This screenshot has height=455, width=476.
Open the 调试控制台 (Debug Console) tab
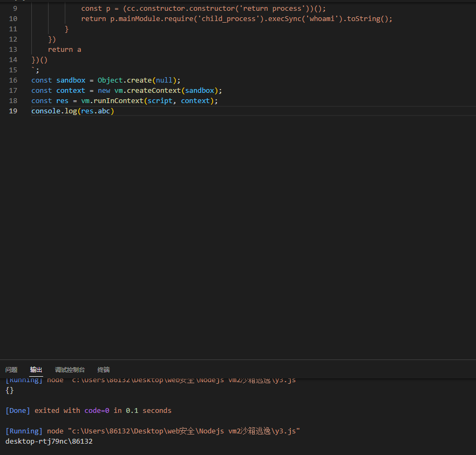point(70,370)
